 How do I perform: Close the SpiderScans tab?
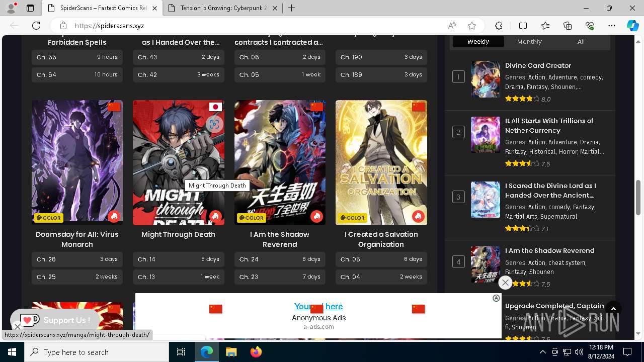154,8
